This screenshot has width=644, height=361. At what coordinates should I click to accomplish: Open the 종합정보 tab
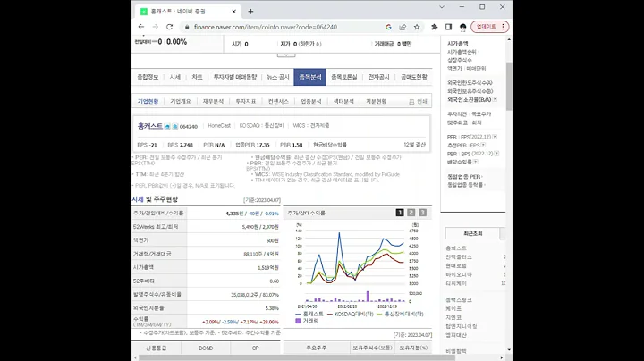[x=148, y=77]
